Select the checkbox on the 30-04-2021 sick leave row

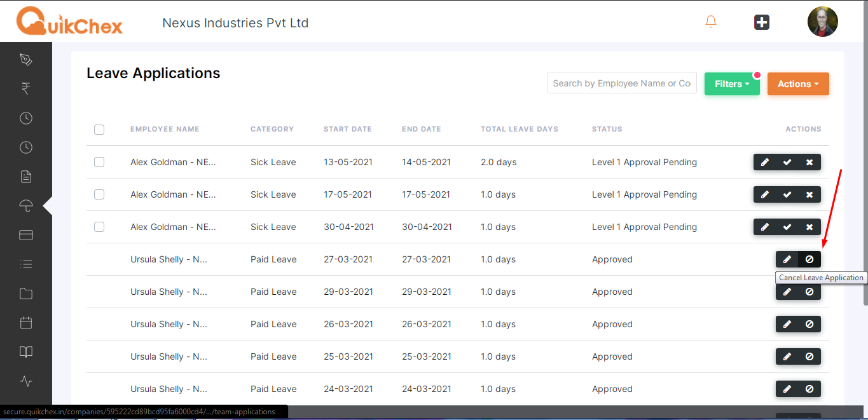point(99,227)
